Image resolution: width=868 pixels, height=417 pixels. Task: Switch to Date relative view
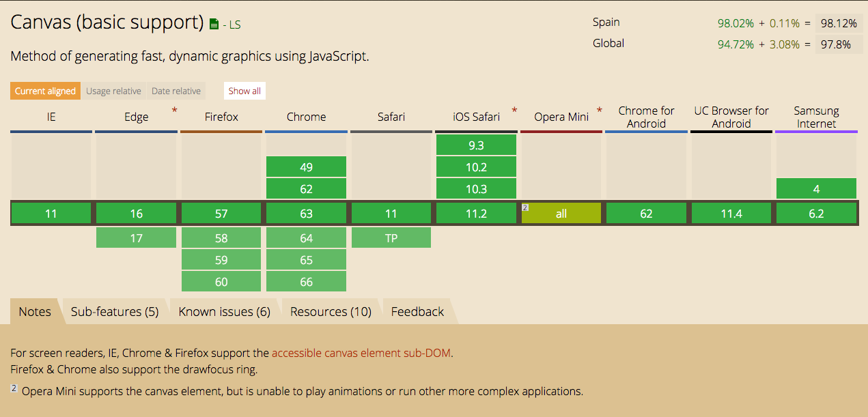click(176, 91)
